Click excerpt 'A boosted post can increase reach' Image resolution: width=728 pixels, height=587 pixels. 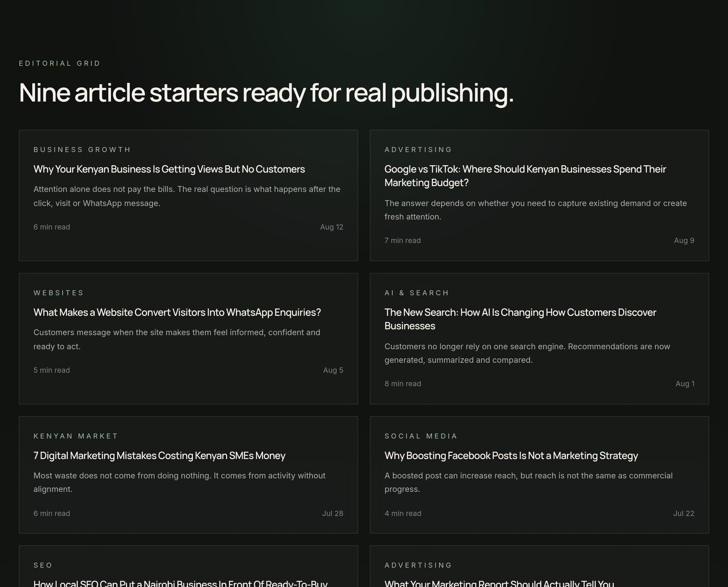[x=528, y=482]
